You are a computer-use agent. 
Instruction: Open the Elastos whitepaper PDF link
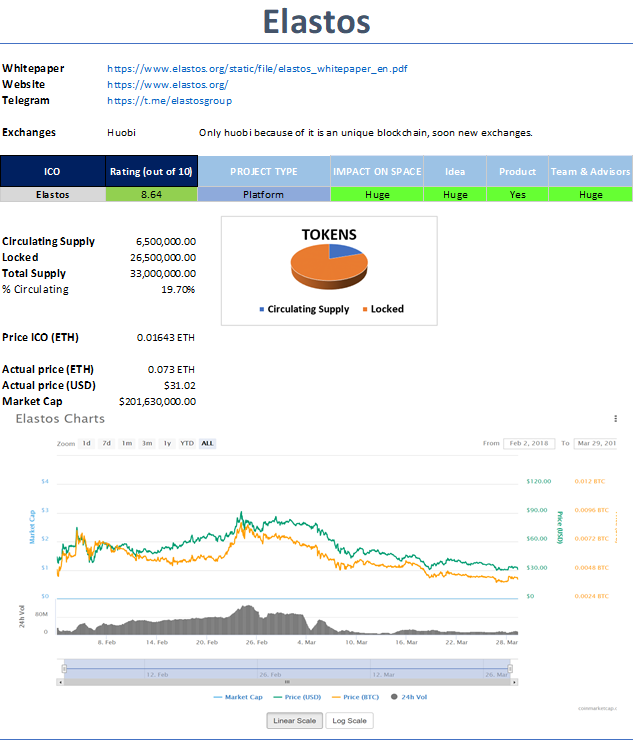pyautogui.click(x=257, y=69)
